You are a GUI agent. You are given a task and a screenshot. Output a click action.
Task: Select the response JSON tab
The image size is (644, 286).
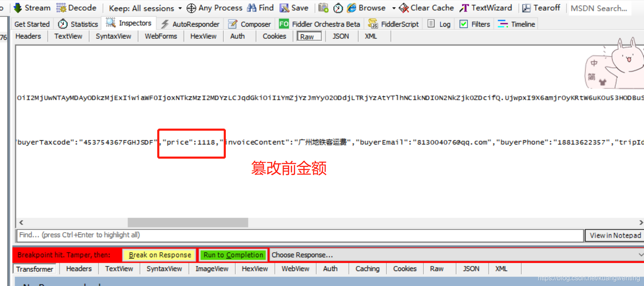point(471,269)
